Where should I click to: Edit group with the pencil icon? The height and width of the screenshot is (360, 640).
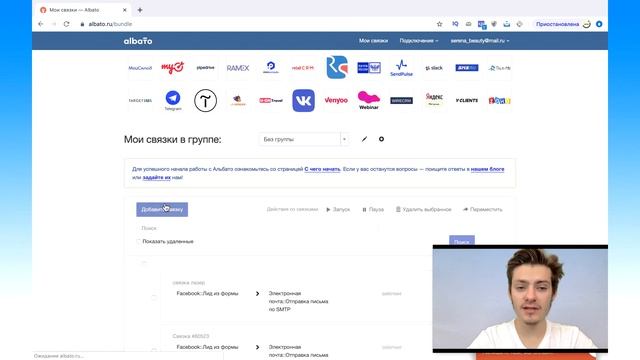tap(364, 139)
